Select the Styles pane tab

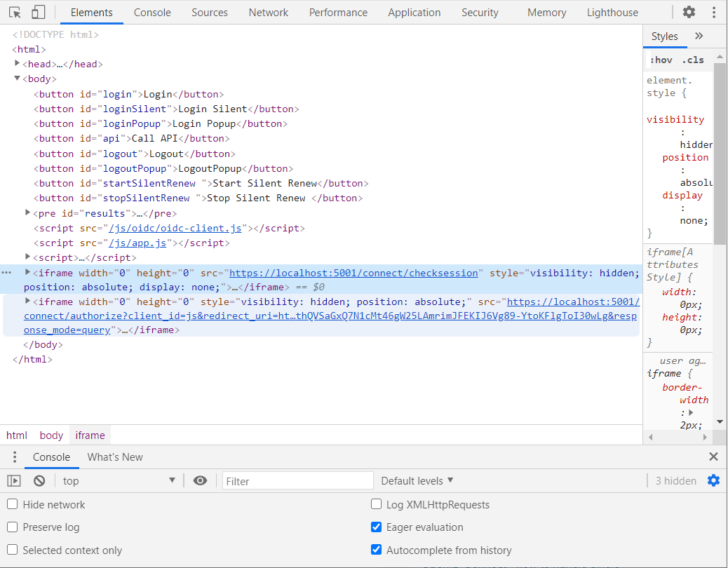pos(664,36)
